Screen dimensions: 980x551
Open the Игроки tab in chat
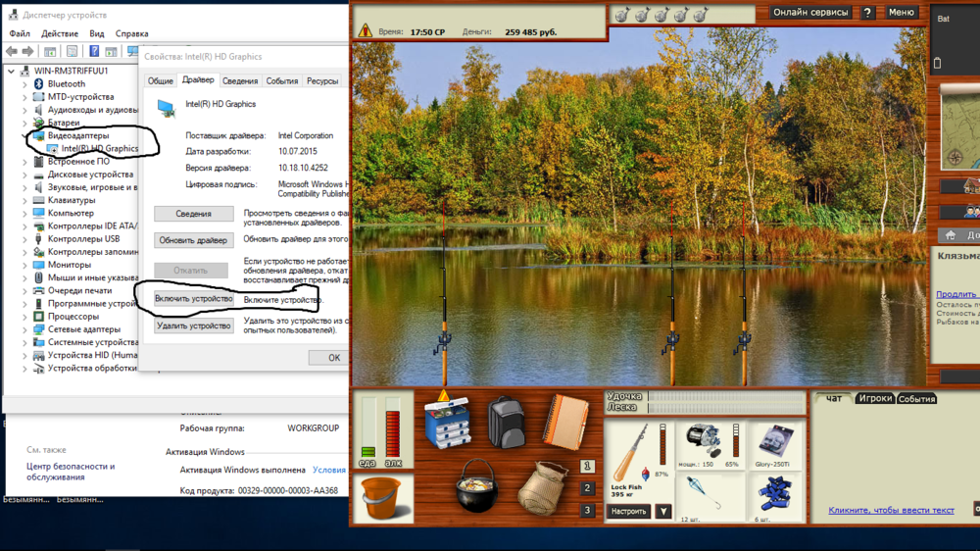click(874, 399)
